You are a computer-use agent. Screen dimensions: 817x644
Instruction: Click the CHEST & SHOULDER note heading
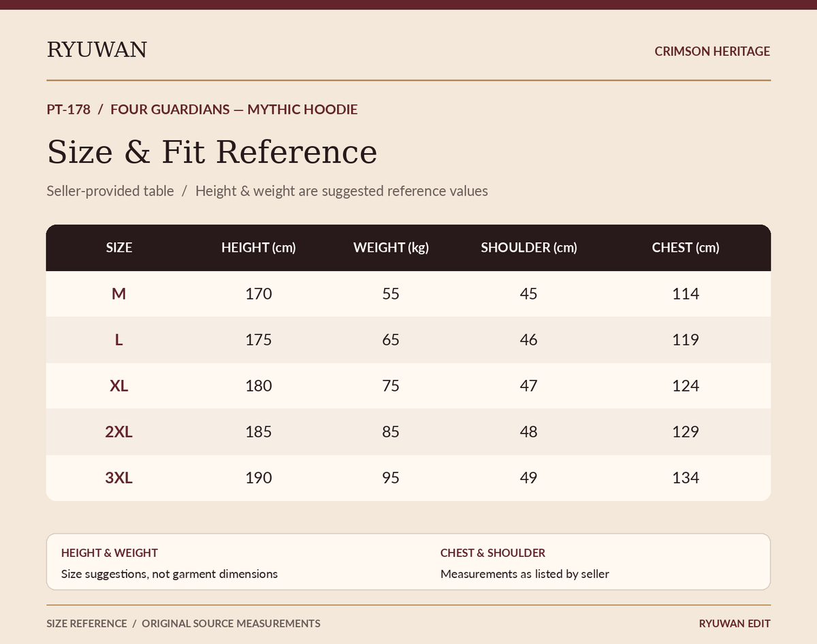coord(493,553)
